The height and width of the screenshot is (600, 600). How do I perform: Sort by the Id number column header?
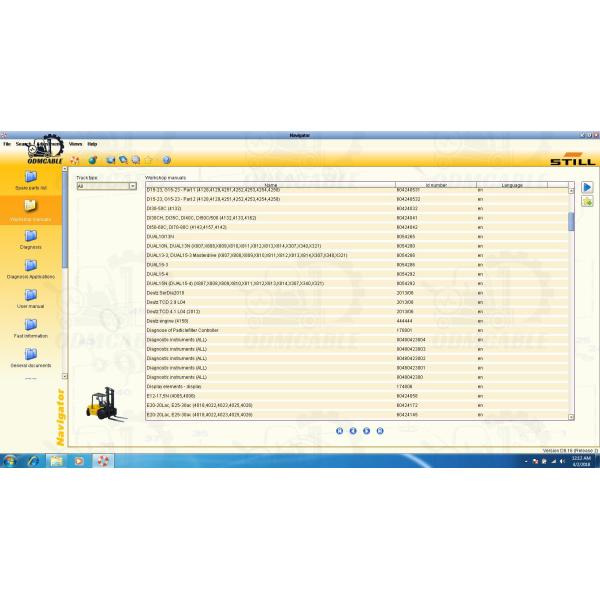(x=436, y=184)
